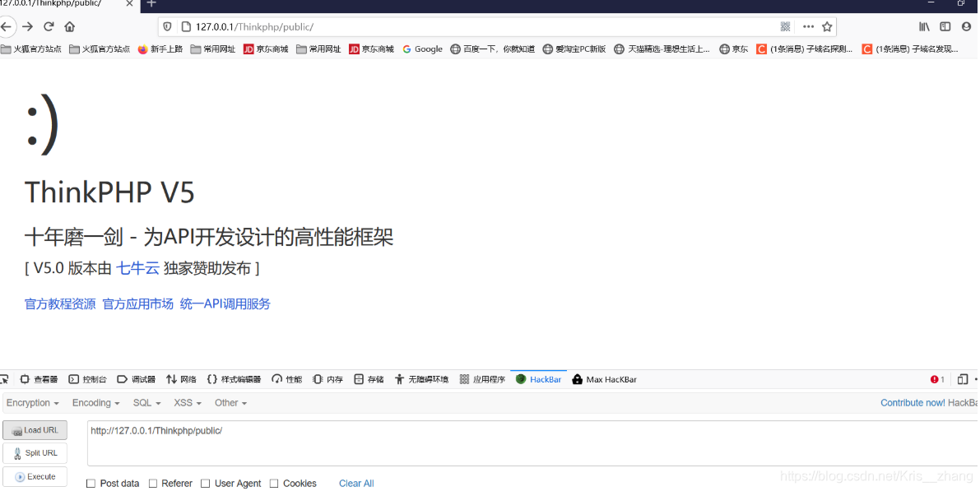Open the 无障碍环境 accessibility tab
The image size is (980, 491).
click(x=421, y=379)
